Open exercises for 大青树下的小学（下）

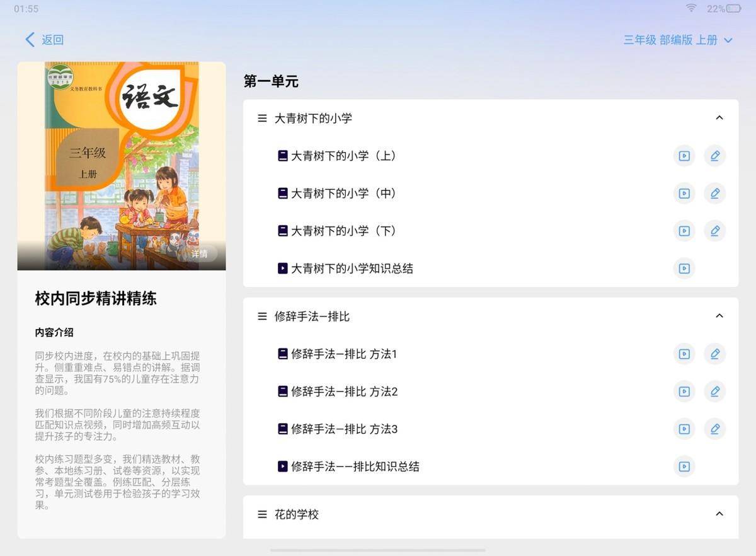click(715, 231)
